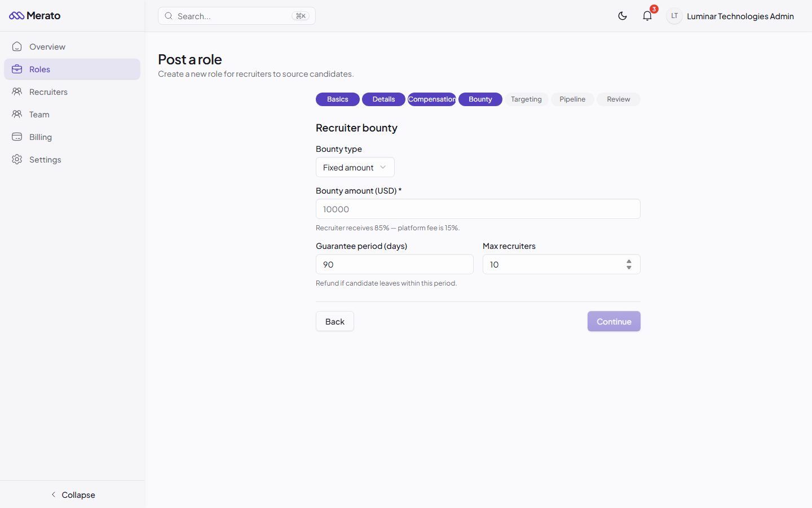Open the Details step
The image size is (812, 508).
point(383,99)
